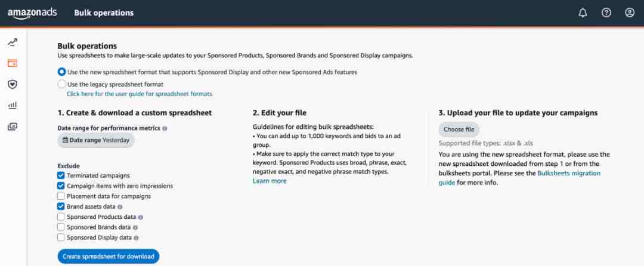Image resolution: width=644 pixels, height=266 pixels.
Task: Open the Date range Yesterday dropdown
Action: 95,140
